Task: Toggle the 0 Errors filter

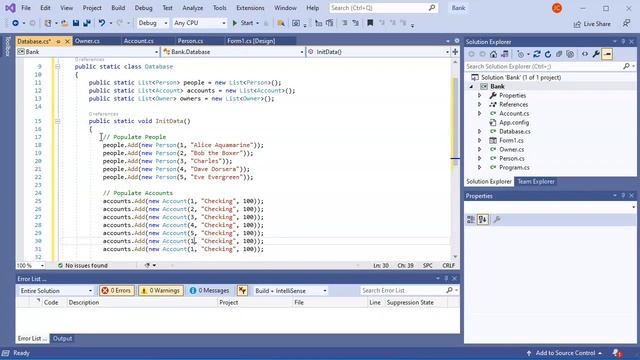Action: (117, 291)
